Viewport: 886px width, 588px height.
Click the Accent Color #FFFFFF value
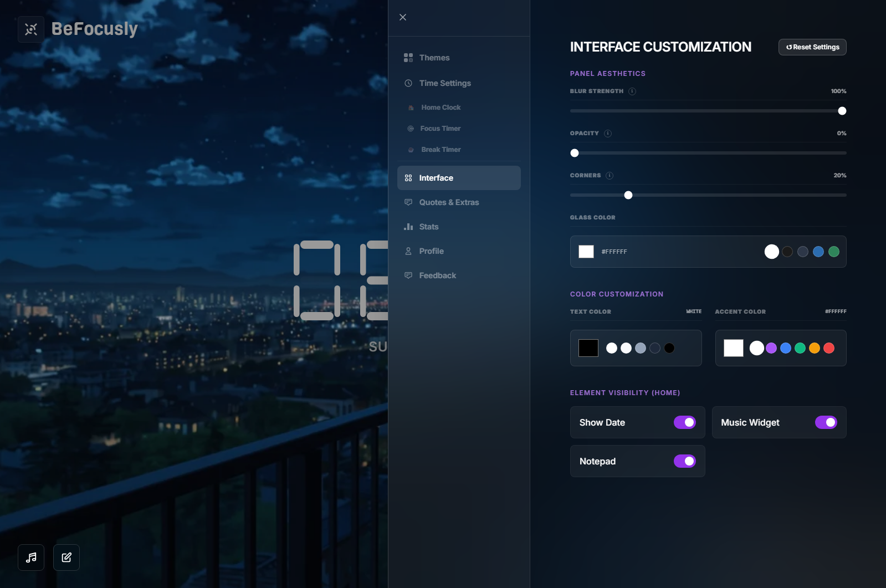[836, 311]
